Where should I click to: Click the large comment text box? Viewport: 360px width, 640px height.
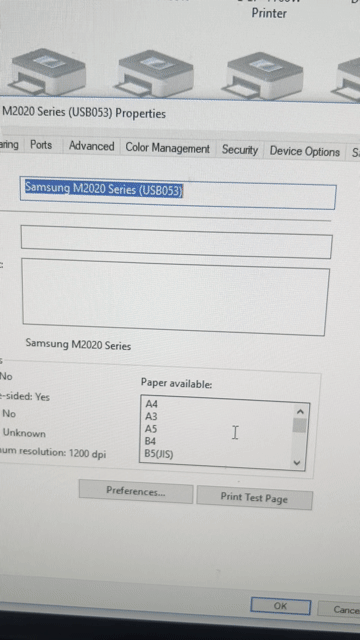pyautogui.click(x=175, y=297)
